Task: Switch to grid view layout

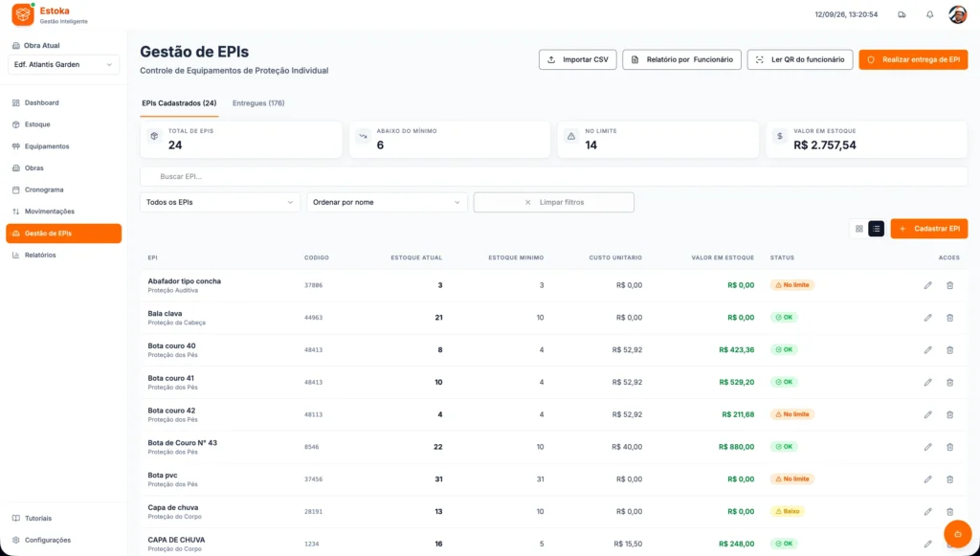Action: [x=858, y=229]
